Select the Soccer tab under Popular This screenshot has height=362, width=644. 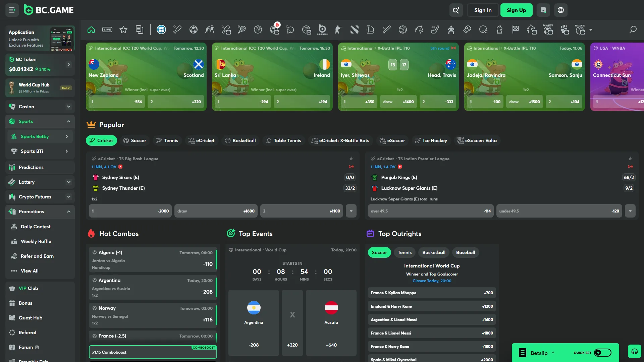click(x=135, y=140)
